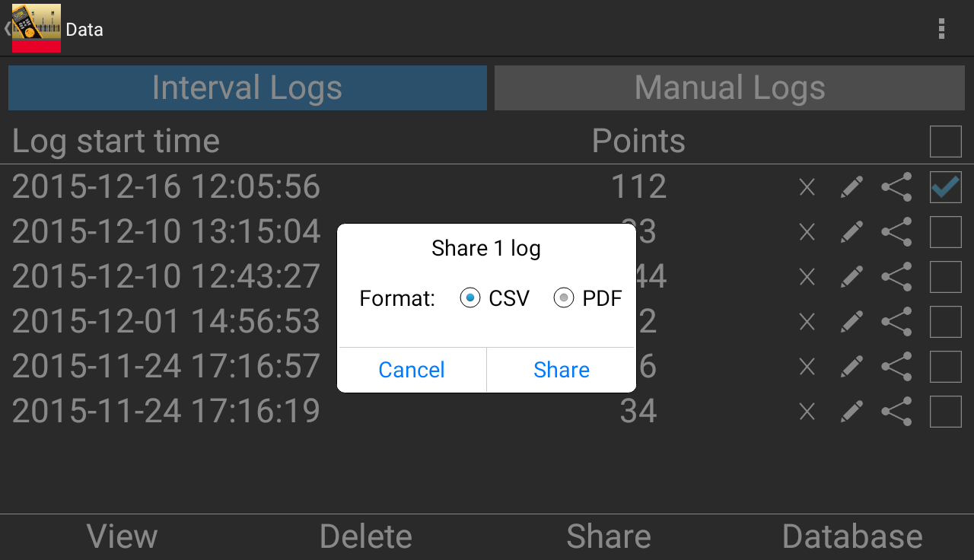Toggle the select-all checkbox in header
The image size is (974, 560).
pyautogui.click(x=945, y=142)
